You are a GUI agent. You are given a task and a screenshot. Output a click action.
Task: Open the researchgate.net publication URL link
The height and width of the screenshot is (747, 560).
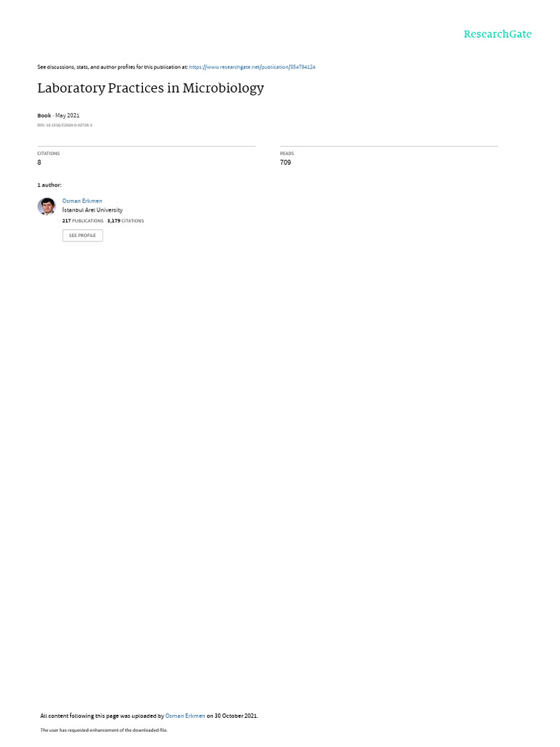click(x=252, y=67)
